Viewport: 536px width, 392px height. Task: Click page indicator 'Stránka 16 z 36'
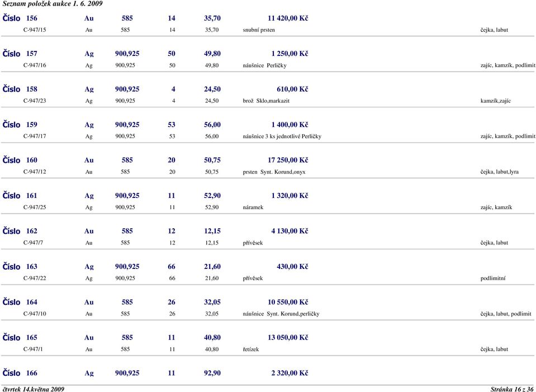(512, 389)
